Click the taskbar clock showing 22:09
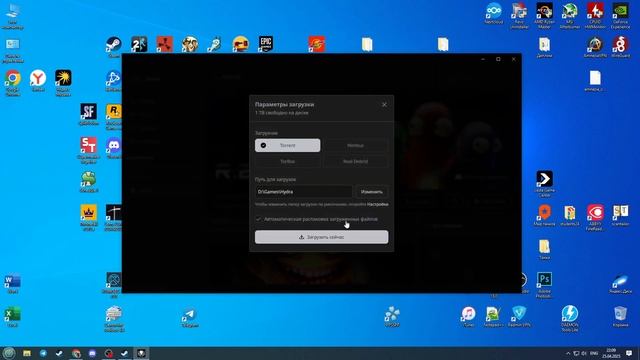 (611, 353)
